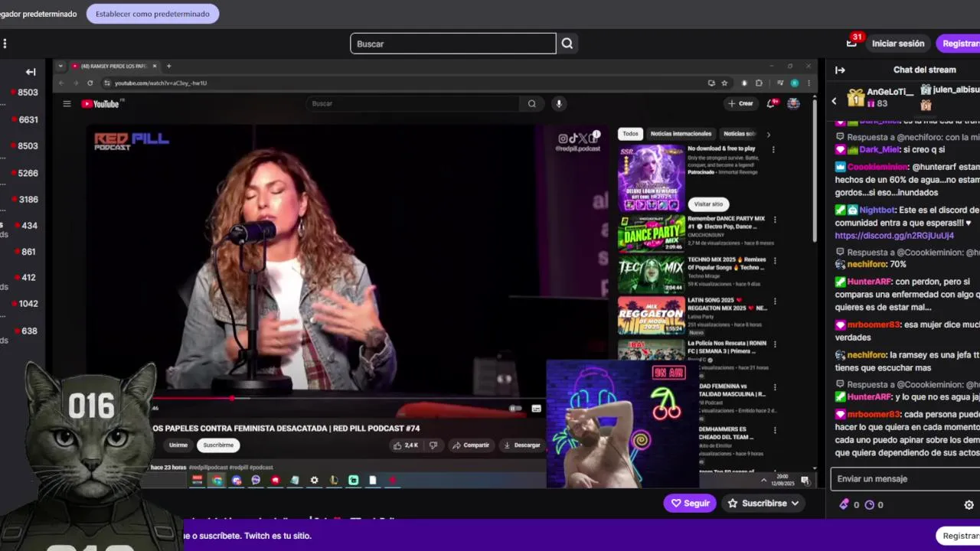Open the Reggaeton Latin Song 2025 thumbnail
The width and height of the screenshot is (980, 551).
point(652,315)
